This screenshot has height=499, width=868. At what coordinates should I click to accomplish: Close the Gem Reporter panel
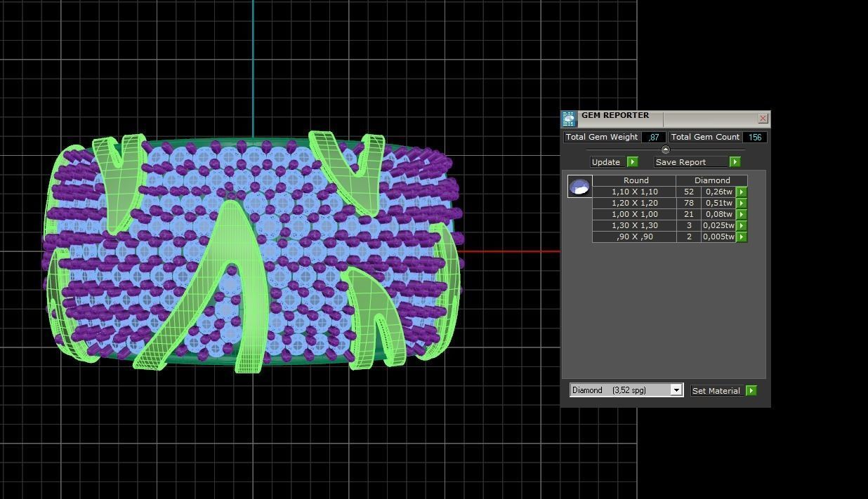pos(763,118)
